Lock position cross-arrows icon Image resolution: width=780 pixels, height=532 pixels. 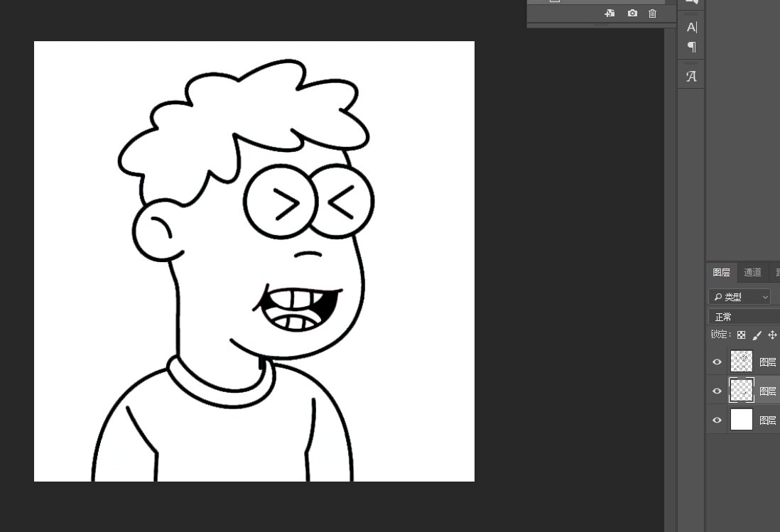(772, 335)
